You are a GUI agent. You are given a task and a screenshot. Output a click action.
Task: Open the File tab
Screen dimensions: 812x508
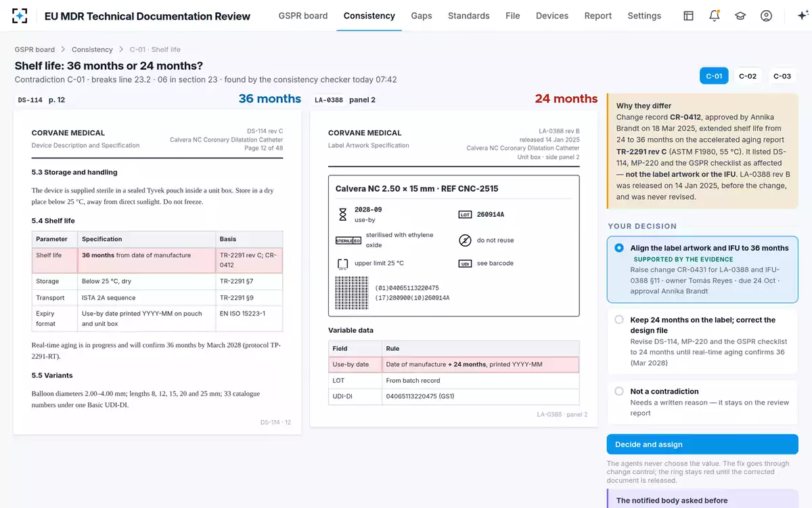513,16
